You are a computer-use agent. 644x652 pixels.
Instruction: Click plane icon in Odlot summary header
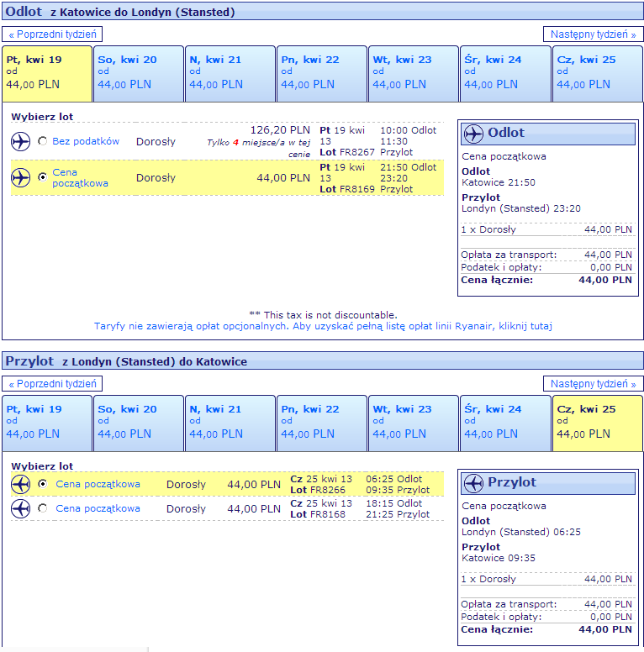point(473,134)
